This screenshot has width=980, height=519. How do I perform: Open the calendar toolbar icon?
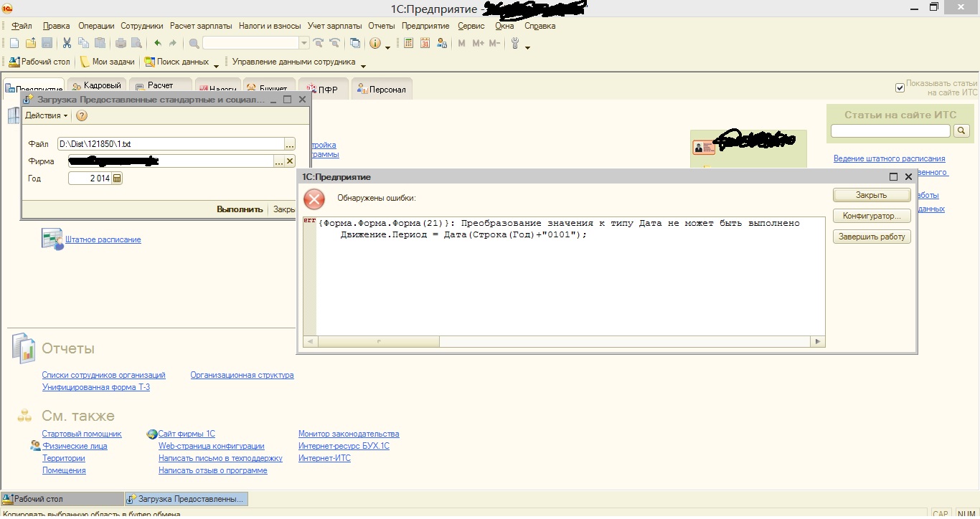425,44
